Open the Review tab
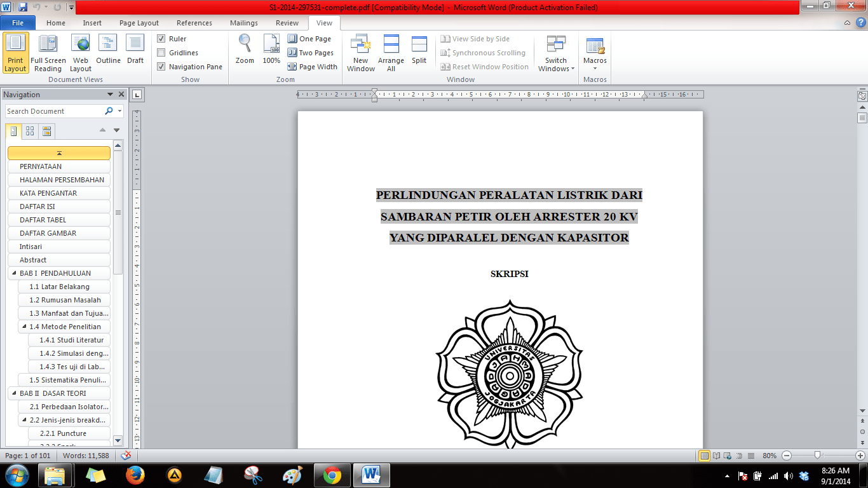The image size is (868, 488). 287,23
